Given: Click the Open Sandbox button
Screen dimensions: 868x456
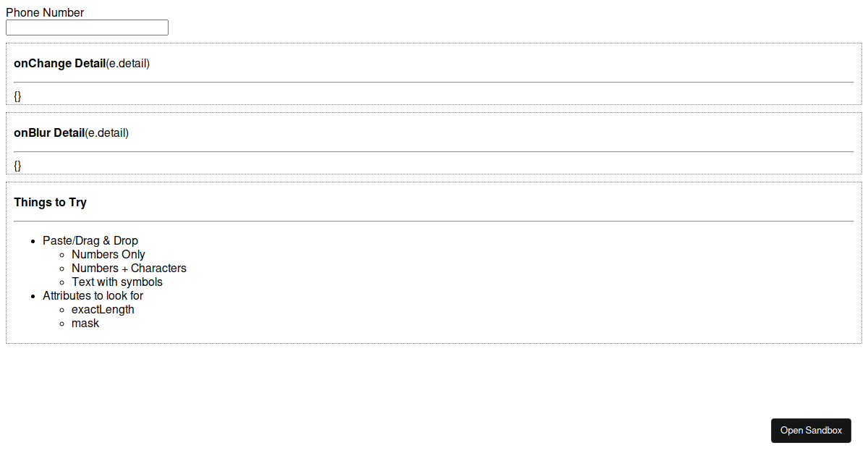Looking at the screenshot, I should (811, 431).
